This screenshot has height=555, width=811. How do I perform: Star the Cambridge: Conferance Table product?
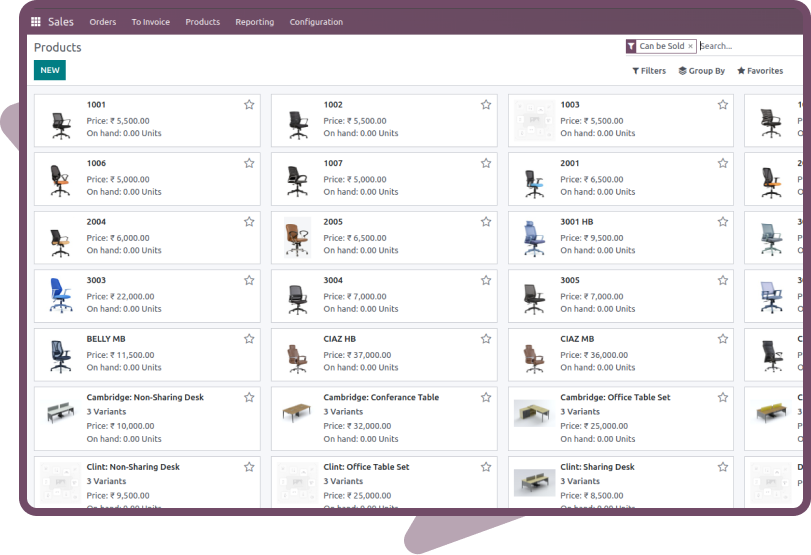pyautogui.click(x=486, y=398)
